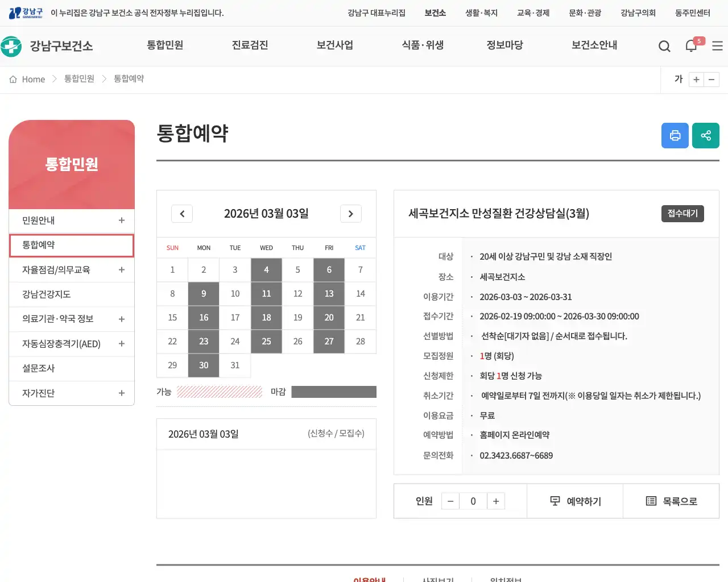Viewport: 728px width, 582px height.
Task: Click the 목록으로 back-to-list button
Action: point(671,501)
